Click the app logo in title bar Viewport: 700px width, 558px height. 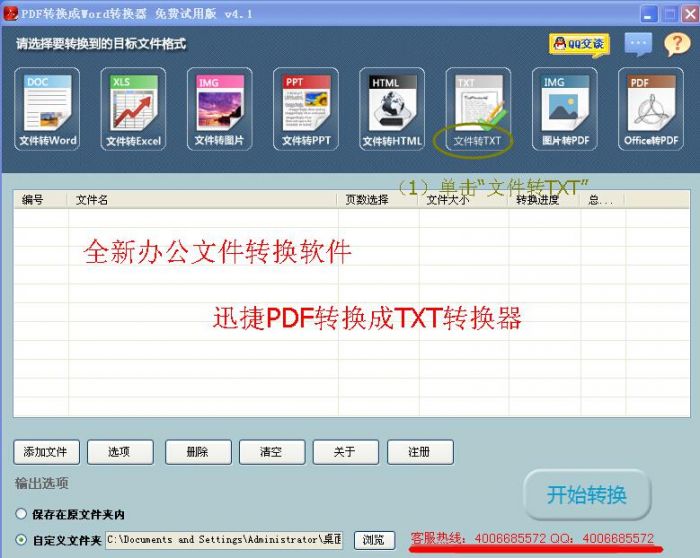click(x=10, y=13)
